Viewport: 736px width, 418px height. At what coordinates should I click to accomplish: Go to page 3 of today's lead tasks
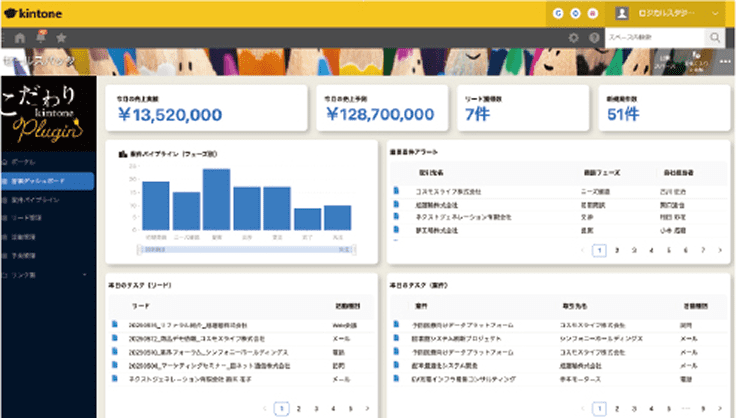pyautogui.click(x=317, y=409)
